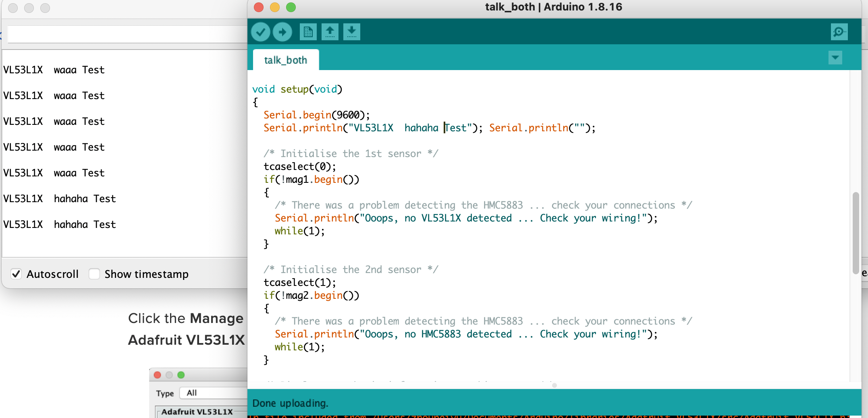Select the Adafruit VL53L1X library entry
Viewport: 868px width, 418px height.
[x=197, y=412]
